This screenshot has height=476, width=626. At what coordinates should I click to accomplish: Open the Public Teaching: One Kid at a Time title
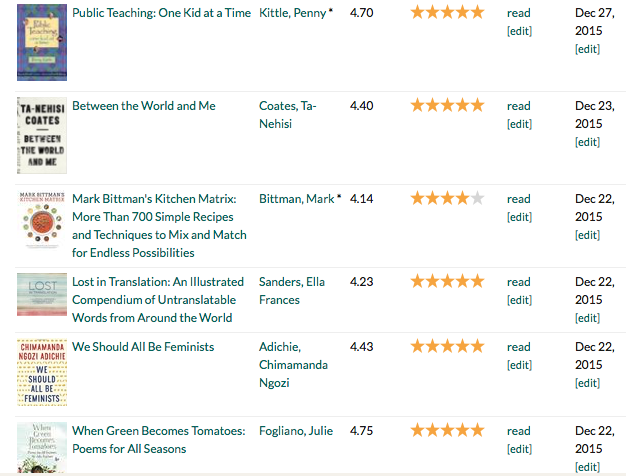(161, 13)
